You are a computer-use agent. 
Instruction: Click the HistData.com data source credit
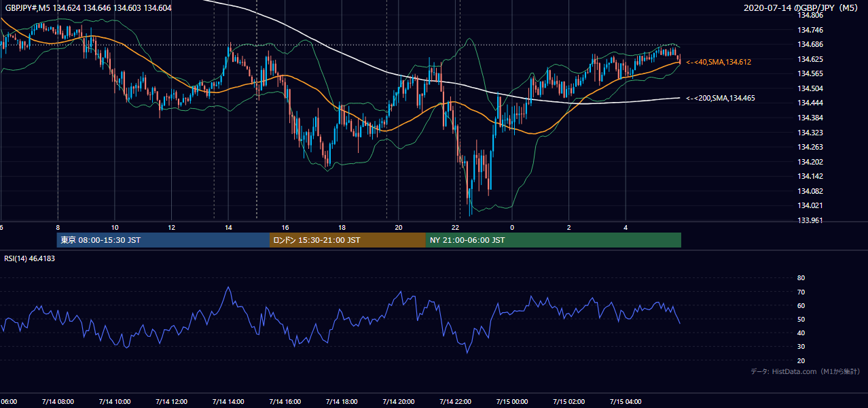click(805, 371)
